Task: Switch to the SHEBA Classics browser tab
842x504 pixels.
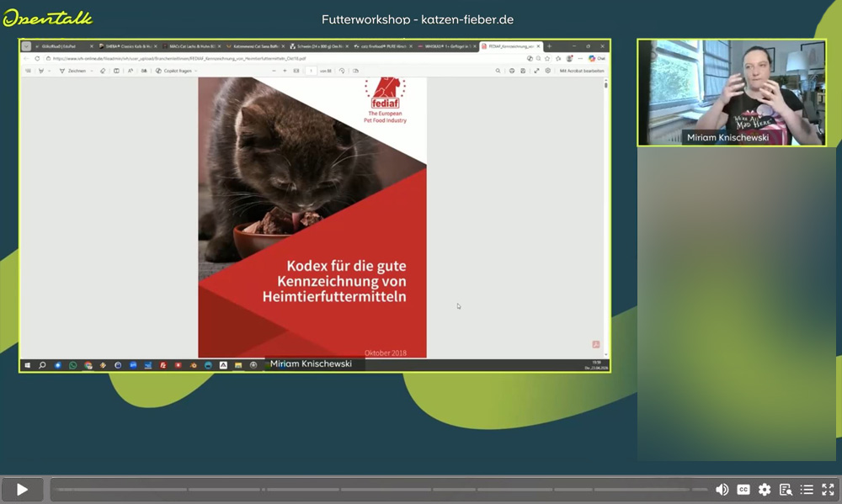Action: (128, 46)
